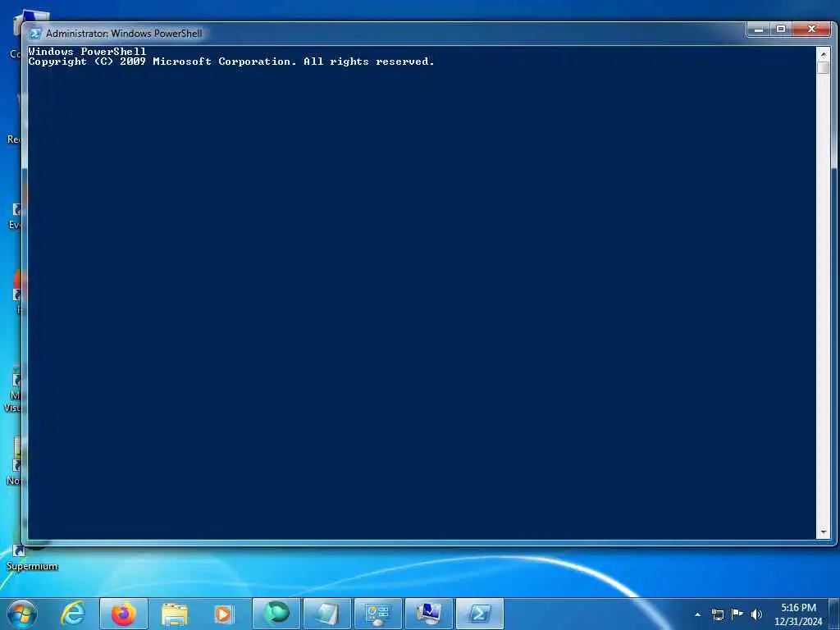Click the PowerShell scrollbar down arrow
Viewport: 840px width, 630px height.
tap(823, 532)
